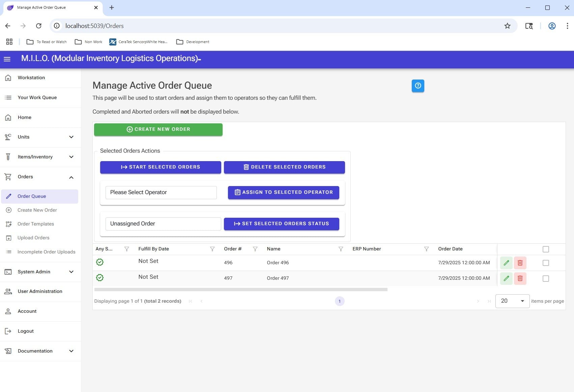Open the Non Work bookmark folder
Screen dimensions: 574x392
[x=88, y=42]
